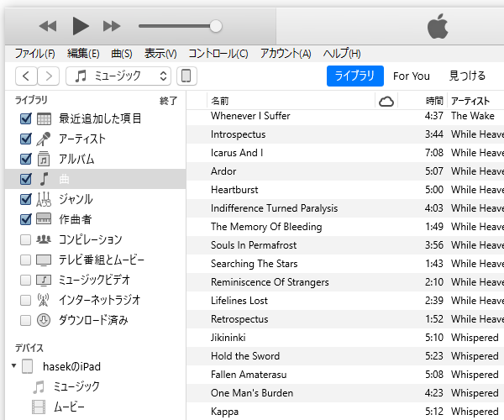Click the music note icon under hasekのiPad
504x420 pixels.
[39, 387]
